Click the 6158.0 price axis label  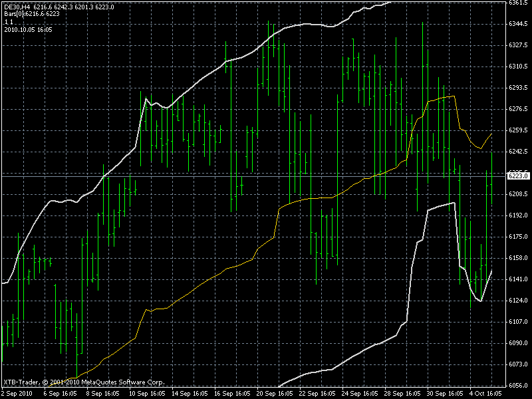518,258
